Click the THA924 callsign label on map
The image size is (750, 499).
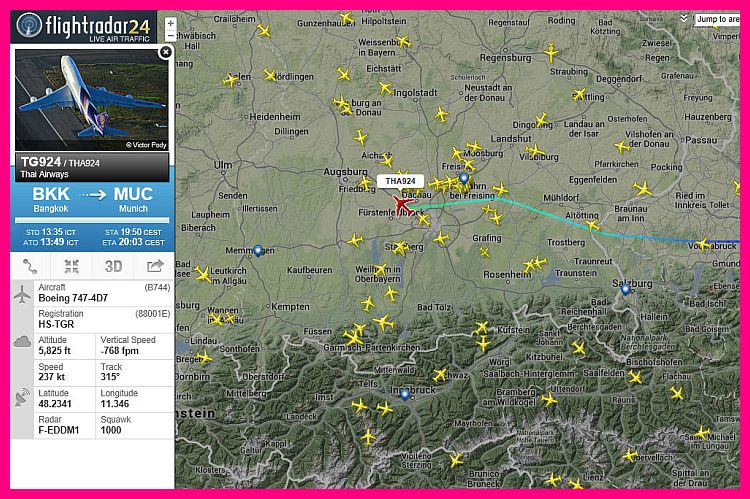400,181
